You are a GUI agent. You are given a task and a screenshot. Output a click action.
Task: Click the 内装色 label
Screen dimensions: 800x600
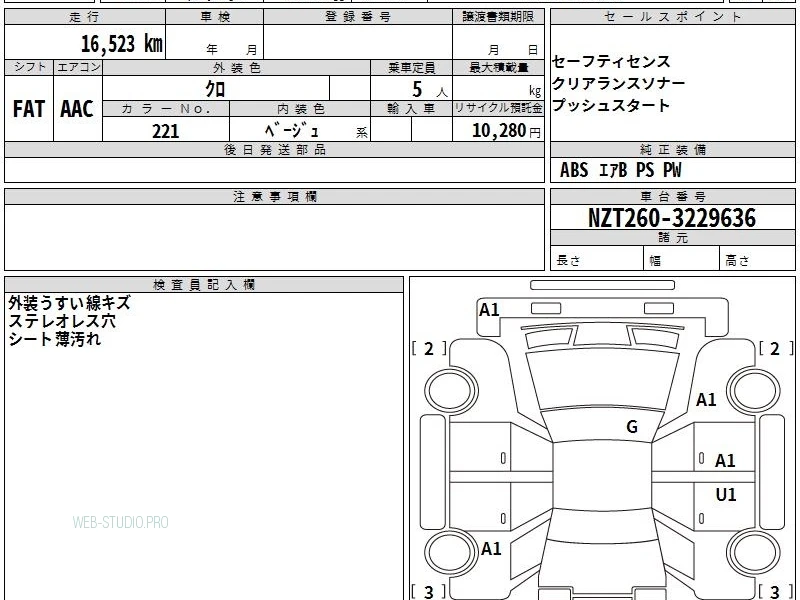pyautogui.click(x=301, y=109)
